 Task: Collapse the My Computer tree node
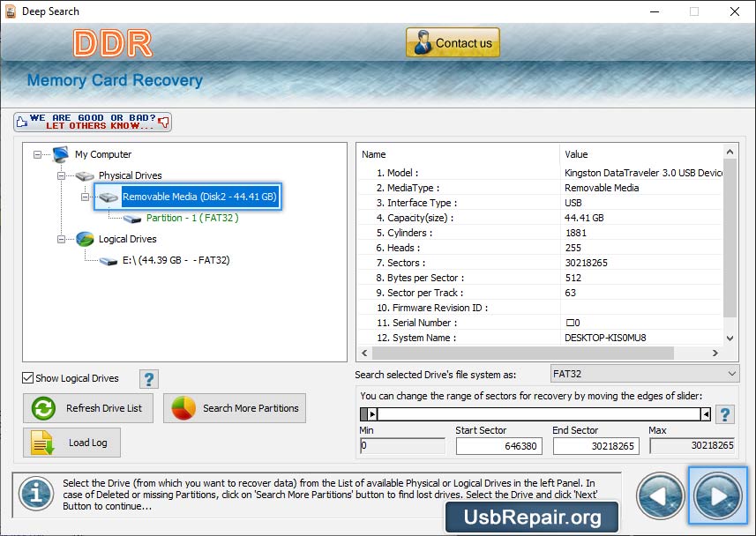(x=37, y=155)
